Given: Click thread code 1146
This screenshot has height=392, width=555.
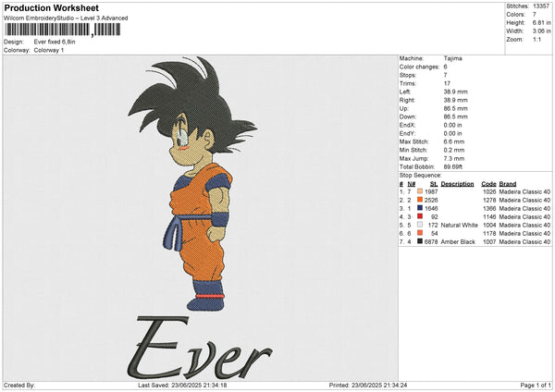Looking at the screenshot, I should [x=489, y=217].
